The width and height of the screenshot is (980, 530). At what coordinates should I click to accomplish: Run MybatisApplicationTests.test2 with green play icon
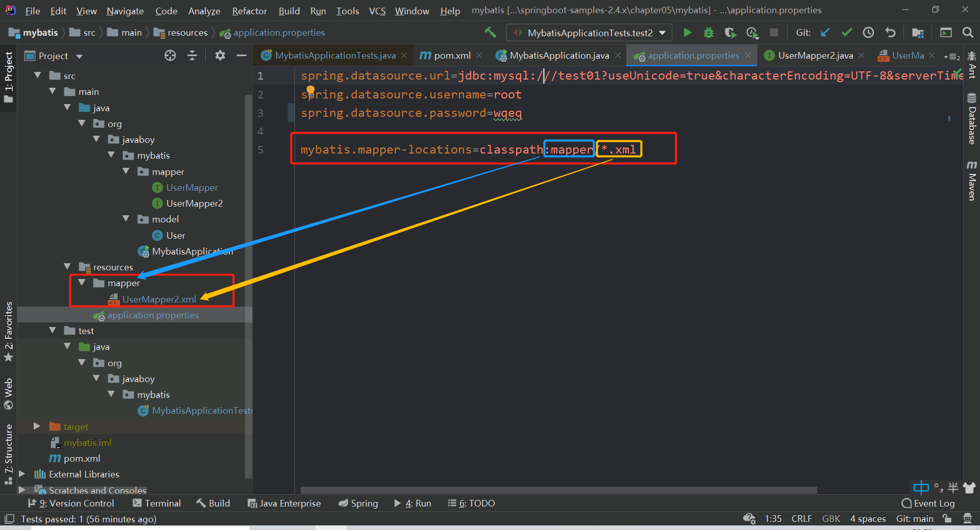(688, 33)
